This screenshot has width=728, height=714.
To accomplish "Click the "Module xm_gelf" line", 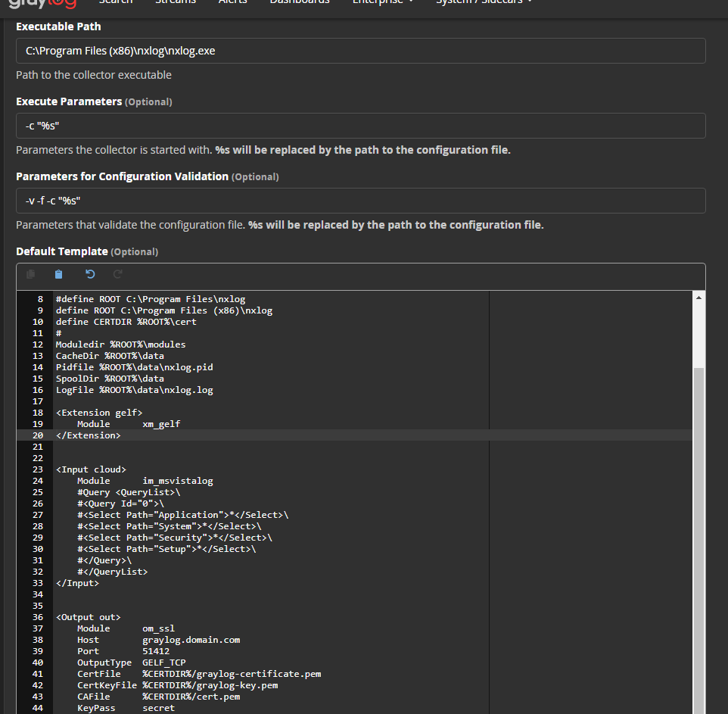I will [x=129, y=424].
